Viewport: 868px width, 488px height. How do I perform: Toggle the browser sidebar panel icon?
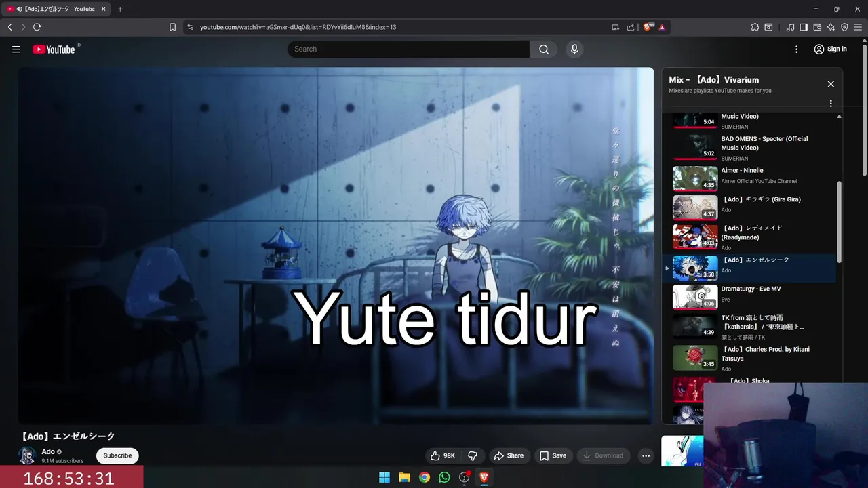[804, 27]
